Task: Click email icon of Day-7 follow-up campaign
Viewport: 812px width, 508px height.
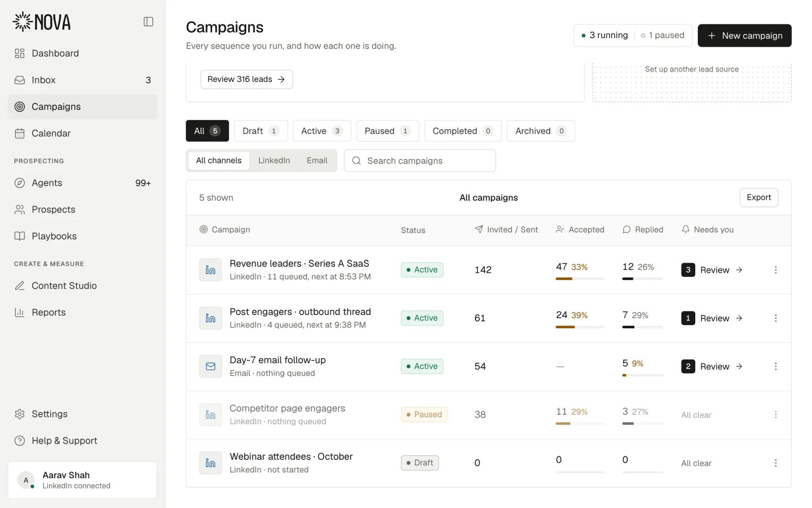Action: click(x=211, y=366)
